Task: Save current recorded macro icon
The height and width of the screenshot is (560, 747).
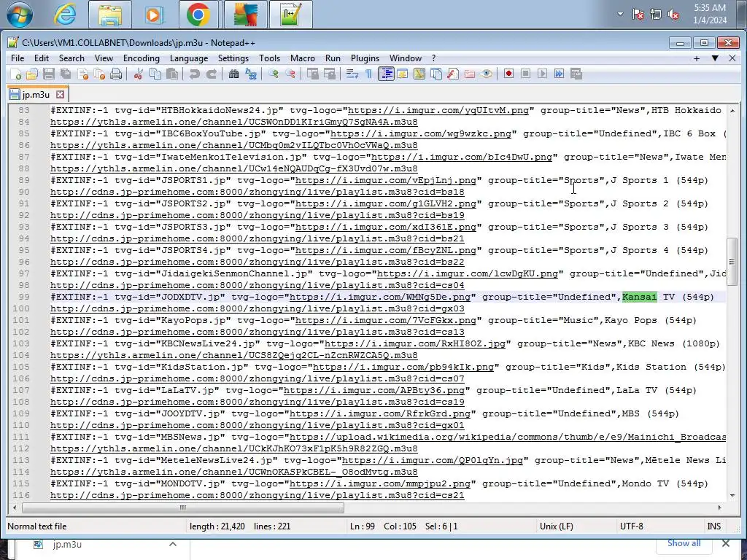Action: coord(576,74)
